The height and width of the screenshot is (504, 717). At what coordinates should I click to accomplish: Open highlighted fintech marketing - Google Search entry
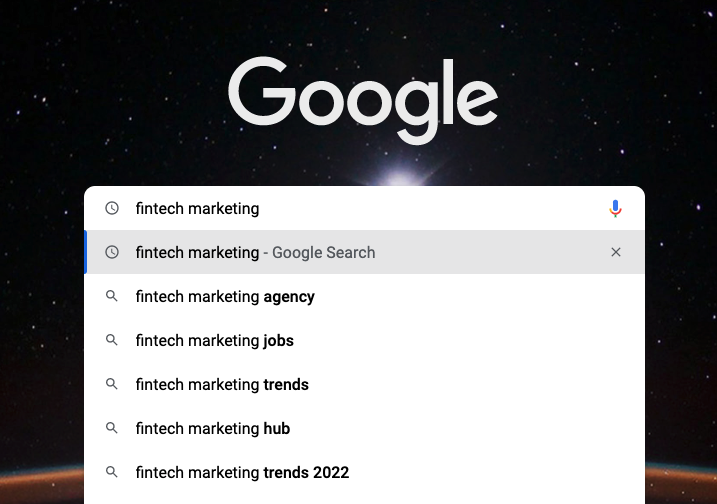(364, 252)
